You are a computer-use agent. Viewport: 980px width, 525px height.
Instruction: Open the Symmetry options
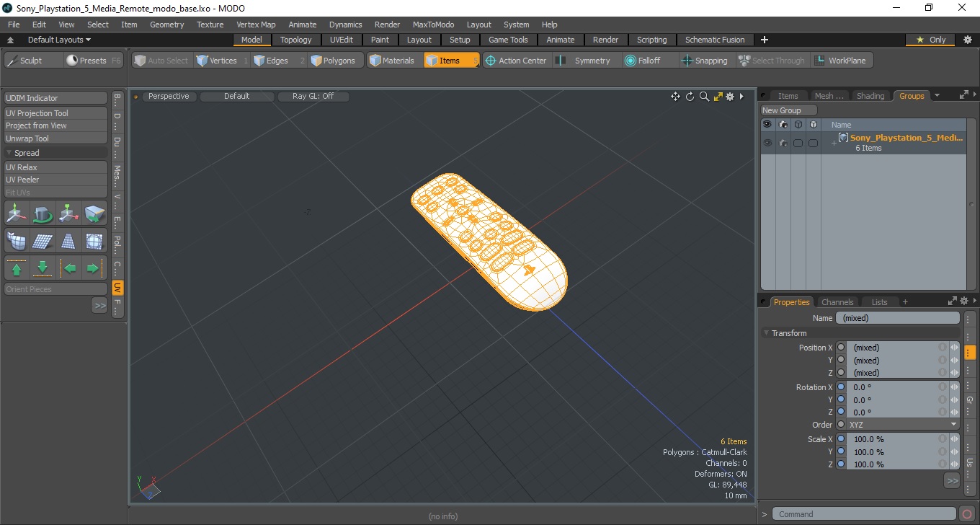[x=585, y=61]
